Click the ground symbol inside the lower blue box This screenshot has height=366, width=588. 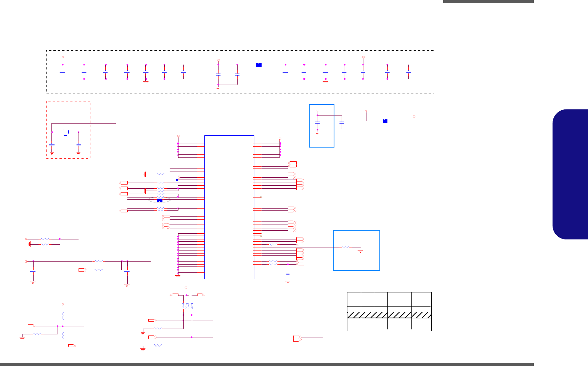pos(361,251)
